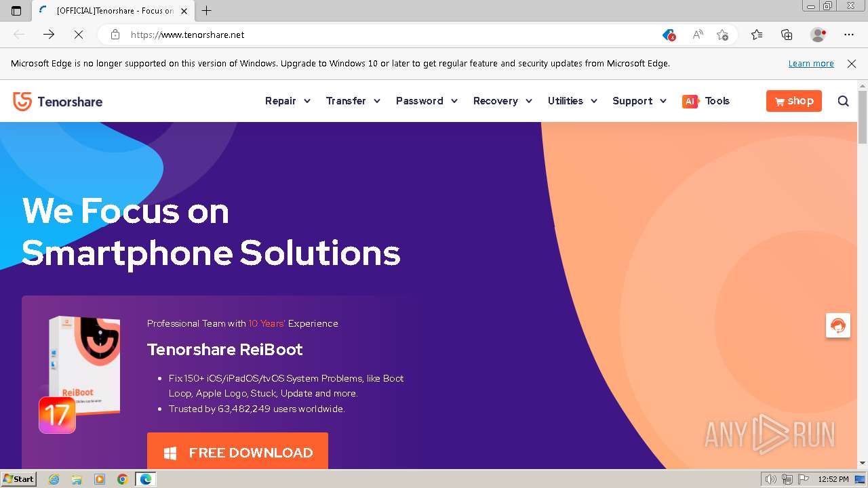868x488 pixels.
Task: Expand the Utilities dropdown menu
Action: [x=572, y=101]
